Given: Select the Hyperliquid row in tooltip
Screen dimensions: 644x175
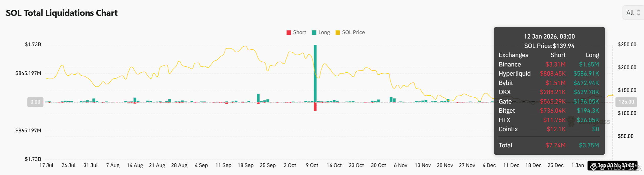Looking at the screenshot, I should coord(515,74).
